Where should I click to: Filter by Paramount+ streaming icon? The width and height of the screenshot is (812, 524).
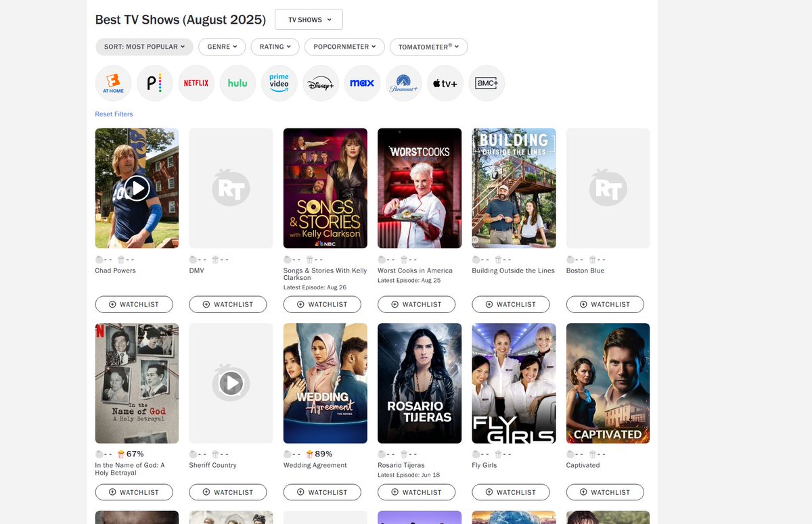pos(404,83)
